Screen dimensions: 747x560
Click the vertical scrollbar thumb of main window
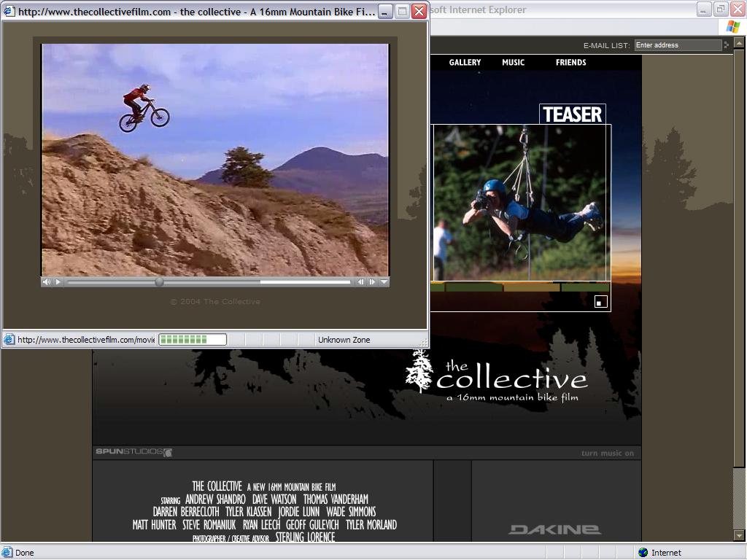pos(738,258)
